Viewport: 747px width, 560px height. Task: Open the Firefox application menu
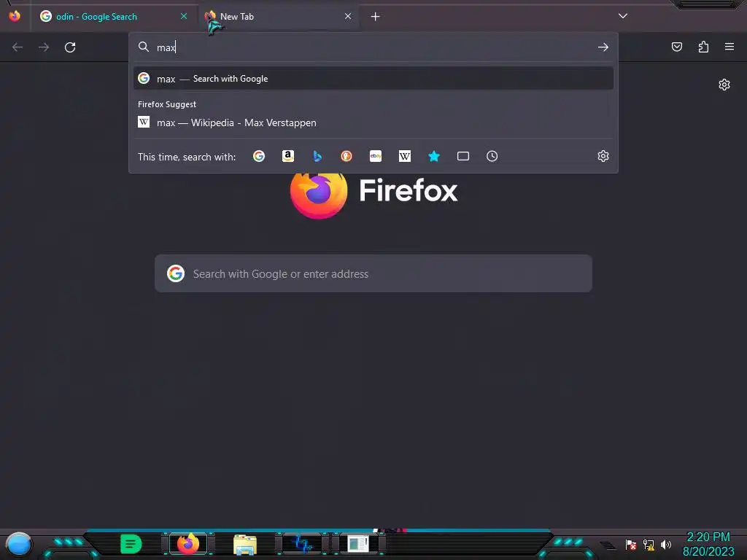point(729,47)
